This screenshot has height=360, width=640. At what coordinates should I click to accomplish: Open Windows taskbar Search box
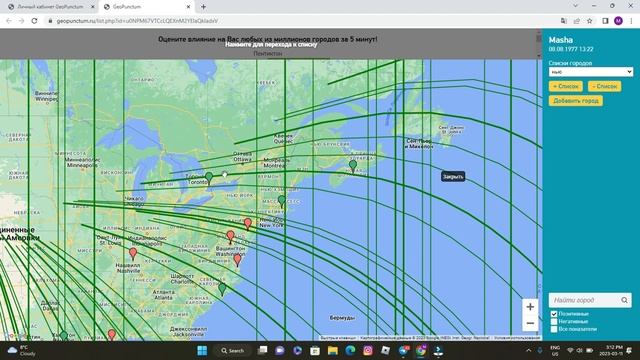click(x=232, y=350)
